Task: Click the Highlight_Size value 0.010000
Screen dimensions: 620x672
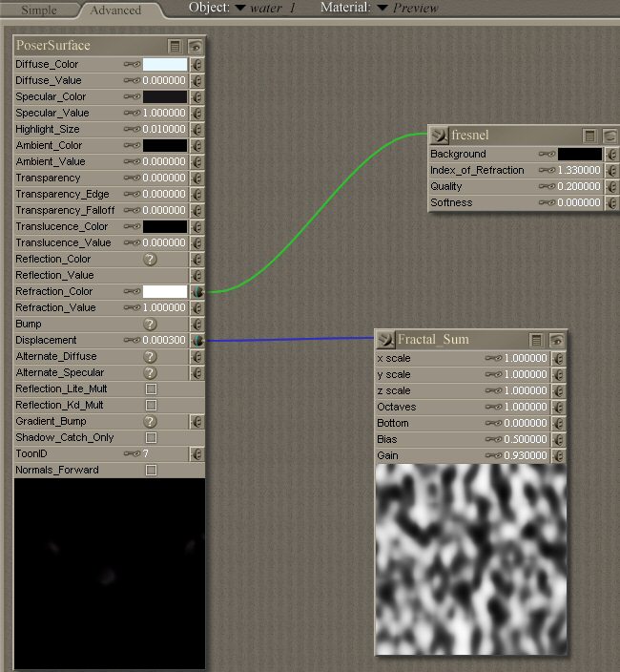Action: (164, 130)
